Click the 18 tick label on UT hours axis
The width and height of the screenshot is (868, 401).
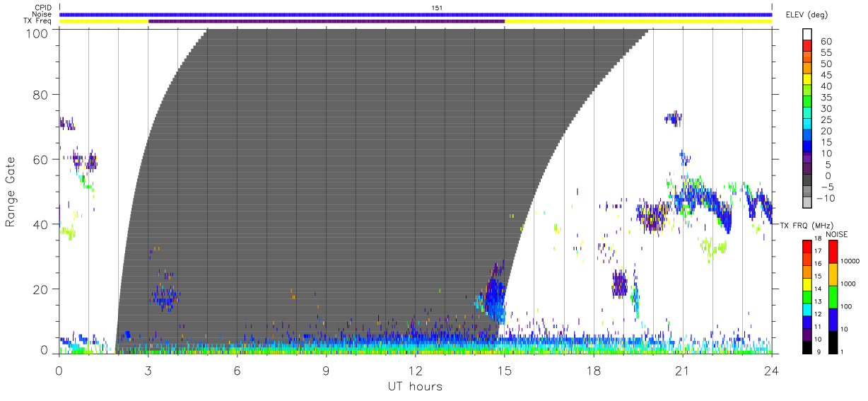pos(594,370)
